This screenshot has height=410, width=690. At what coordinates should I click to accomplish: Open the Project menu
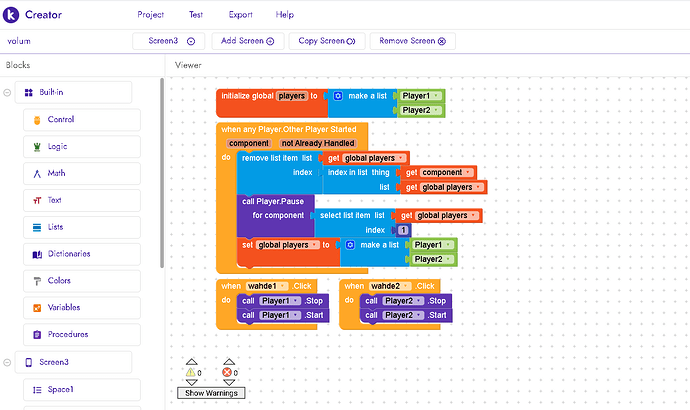click(x=150, y=15)
